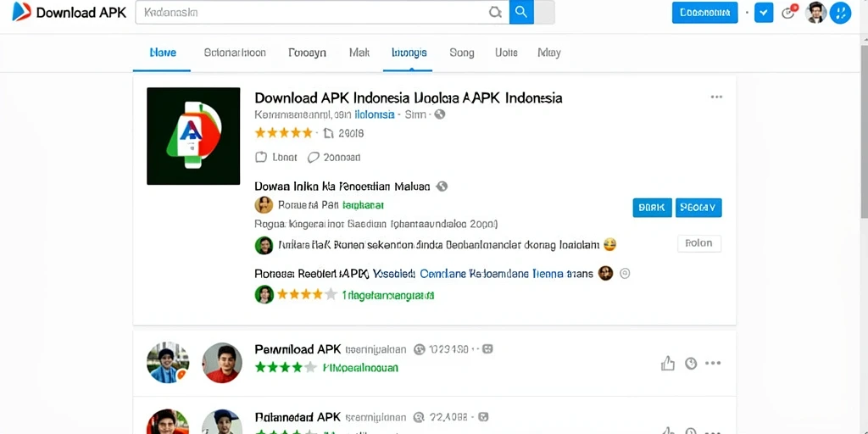Open the 'Download APK Indonesia' title link
Viewport: 868px width, 434px height.
click(409, 98)
